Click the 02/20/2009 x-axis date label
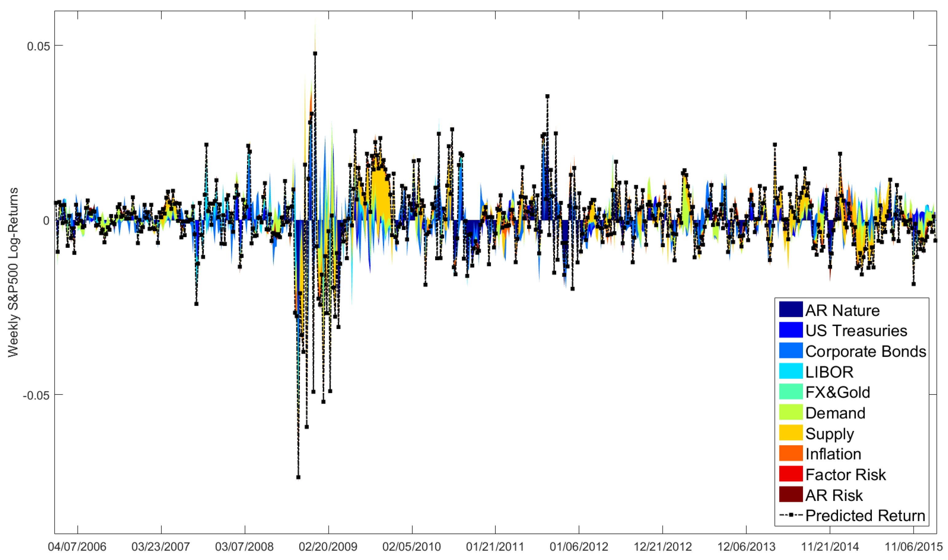 [328, 547]
